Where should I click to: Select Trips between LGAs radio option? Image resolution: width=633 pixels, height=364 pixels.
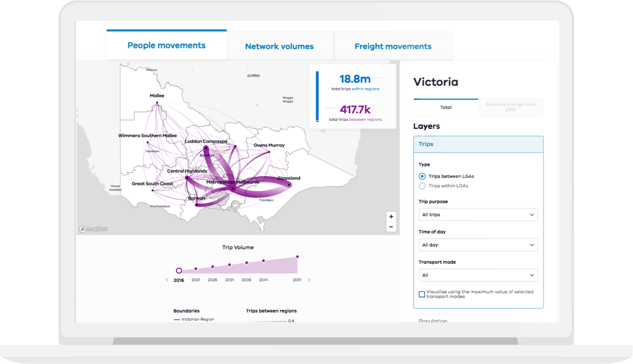(422, 176)
